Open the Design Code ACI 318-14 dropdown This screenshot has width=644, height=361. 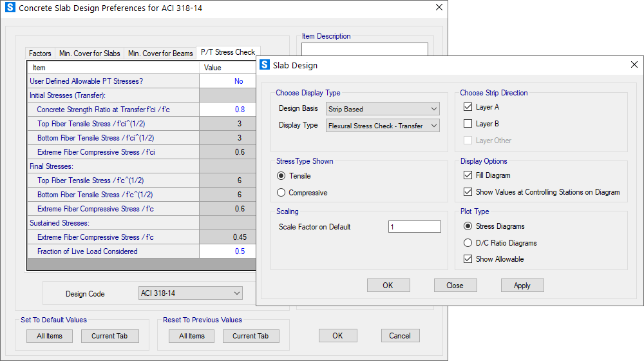tap(191, 293)
